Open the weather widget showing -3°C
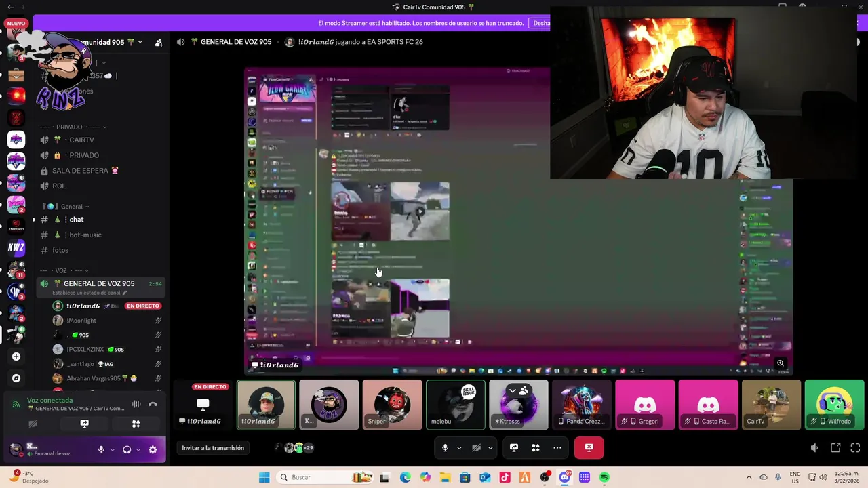The height and width of the screenshot is (488, 868). (27, 477)
